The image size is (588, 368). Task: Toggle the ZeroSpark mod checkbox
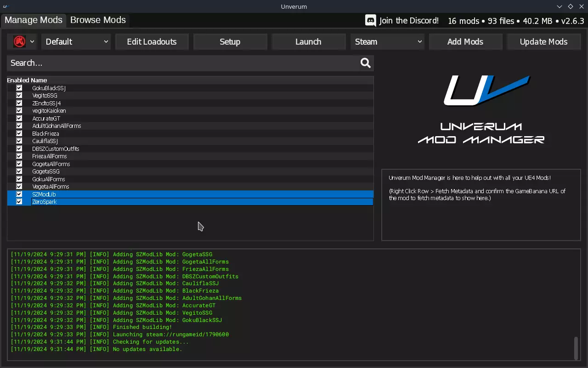click(19, 201)
